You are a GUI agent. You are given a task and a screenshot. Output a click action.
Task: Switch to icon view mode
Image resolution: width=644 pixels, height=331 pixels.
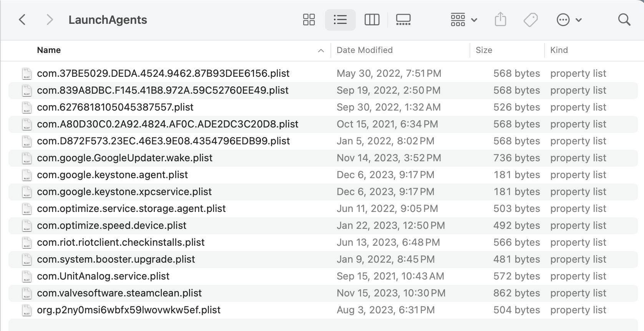click(309, 20)
